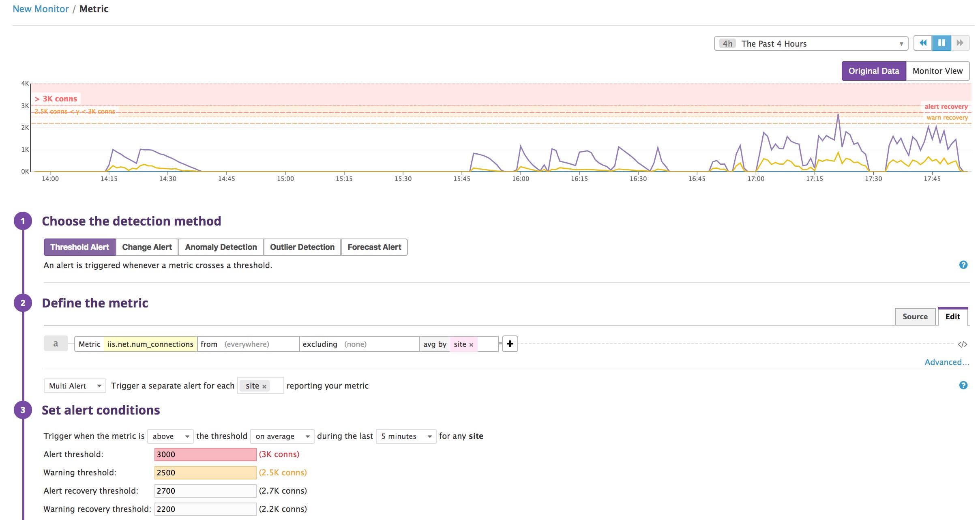Remove the site tag from the Multi Alert trigger
The image size is (980, 520).
point(264,386)
